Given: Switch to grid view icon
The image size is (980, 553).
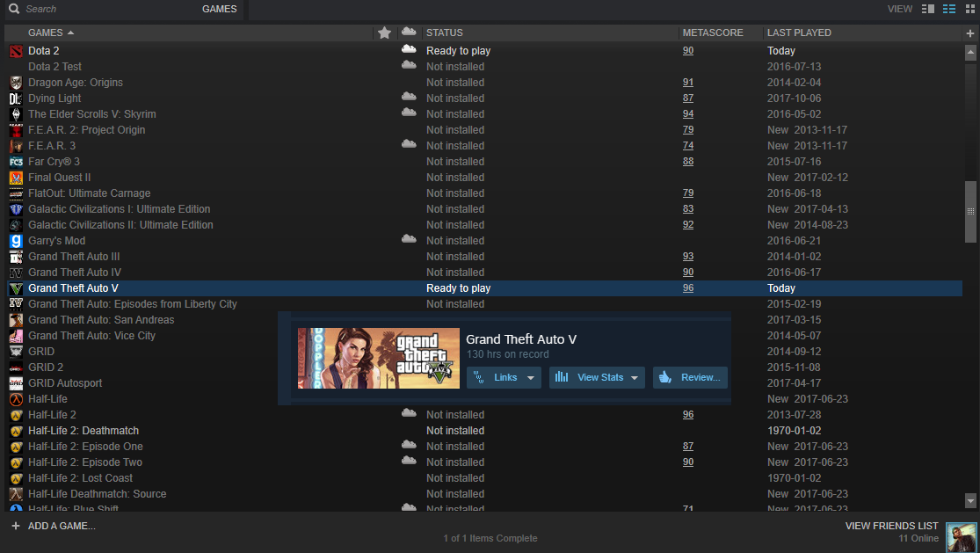Looking at the screenshot, I should 970,9.
